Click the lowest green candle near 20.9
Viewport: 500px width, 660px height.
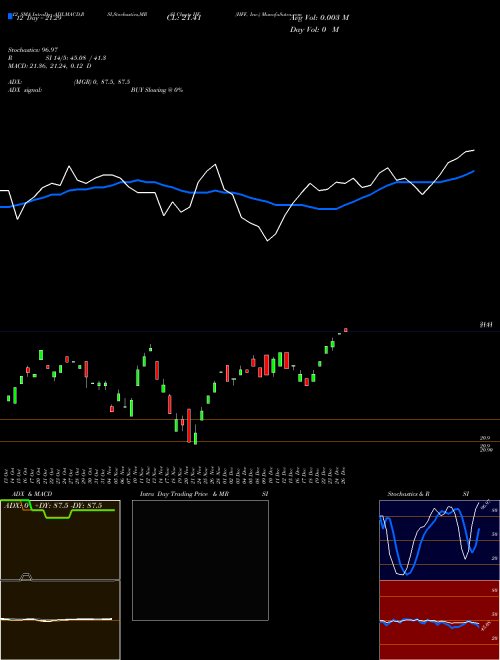(195, 438)
